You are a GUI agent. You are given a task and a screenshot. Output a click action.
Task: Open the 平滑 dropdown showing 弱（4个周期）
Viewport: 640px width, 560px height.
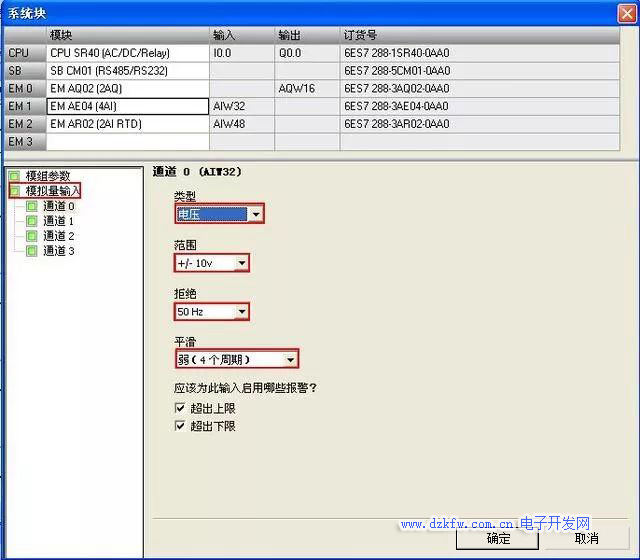tap(290, 360)
